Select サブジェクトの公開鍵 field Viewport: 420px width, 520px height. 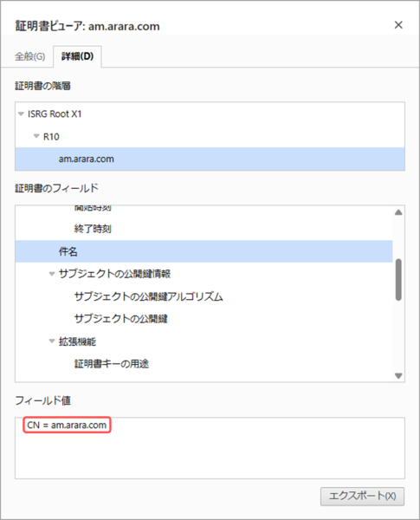[x=121, y=319]
